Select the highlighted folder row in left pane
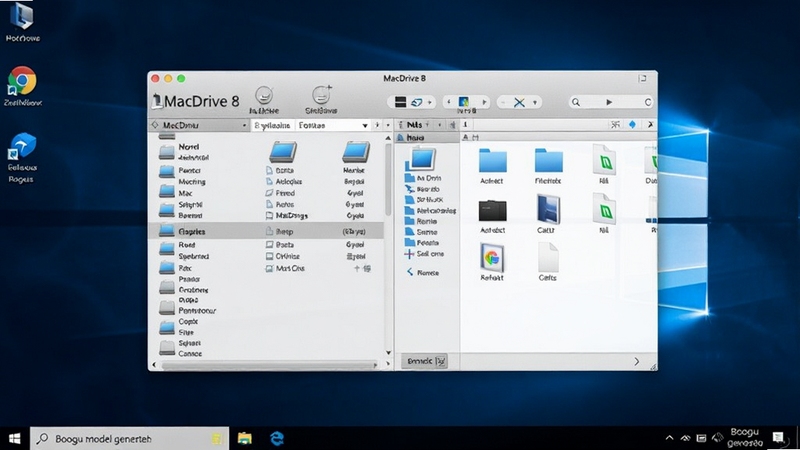The height and width of the screenshot is (450, 800). pyautogui.click(x=265, y=231)
